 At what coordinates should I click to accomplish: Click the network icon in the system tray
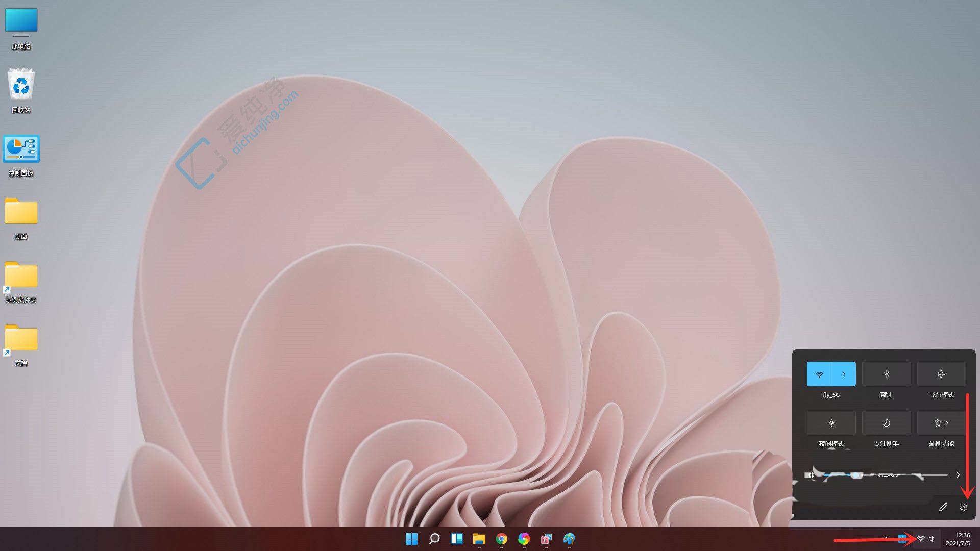(920, 538)
